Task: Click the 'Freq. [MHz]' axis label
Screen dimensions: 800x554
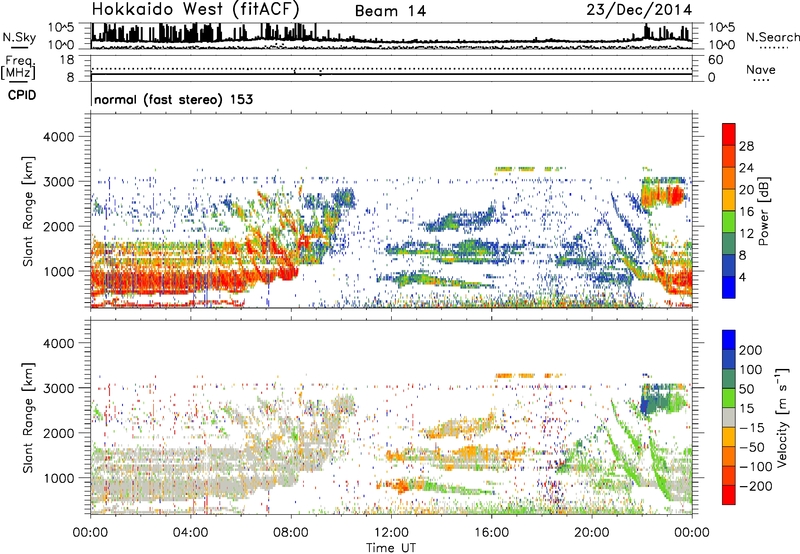Action: pyautogui.click(x=19, y=67)
